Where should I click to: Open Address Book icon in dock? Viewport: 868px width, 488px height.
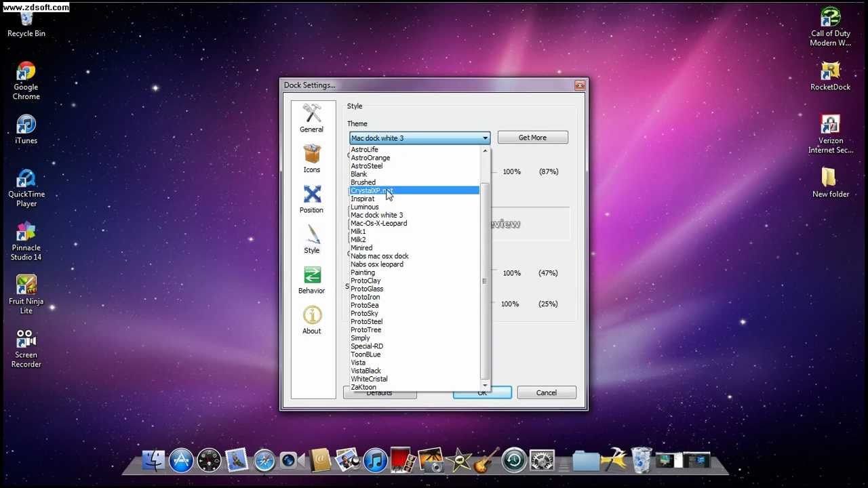[319, 461]
